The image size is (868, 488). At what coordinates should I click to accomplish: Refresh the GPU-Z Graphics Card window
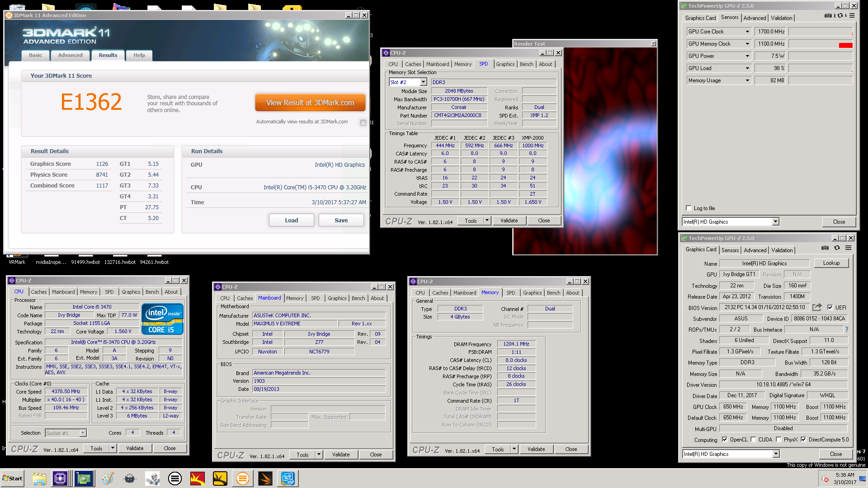(x=837, y=248)
